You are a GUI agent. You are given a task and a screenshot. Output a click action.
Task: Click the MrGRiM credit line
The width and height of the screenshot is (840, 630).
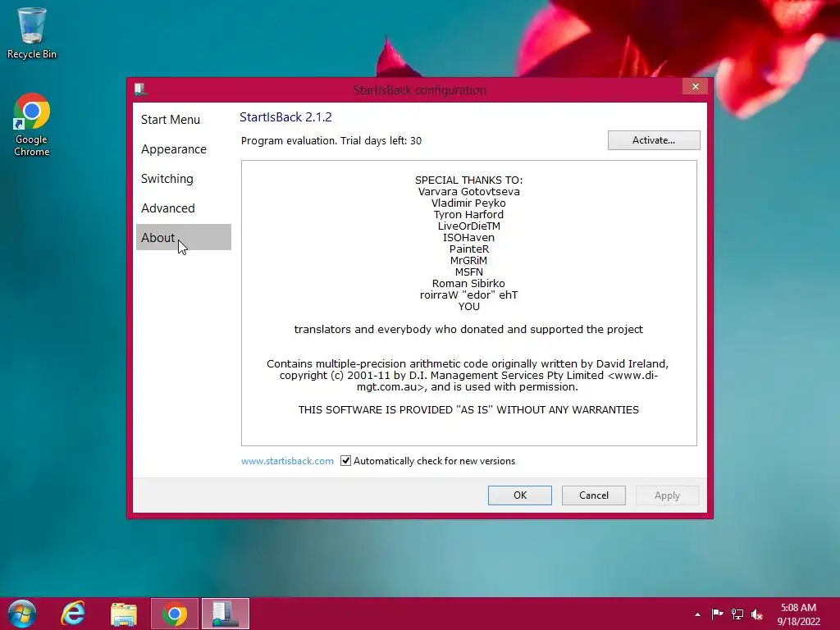468,260
